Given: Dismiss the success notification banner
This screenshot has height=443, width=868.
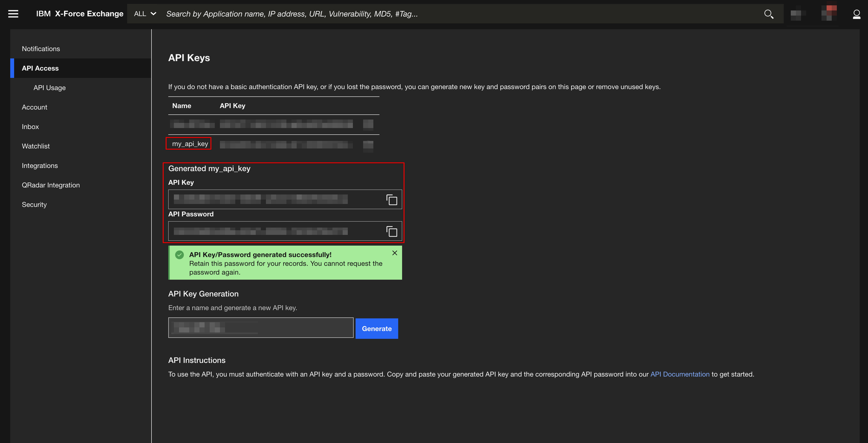Looking at the screenshot, I should 395,253.
